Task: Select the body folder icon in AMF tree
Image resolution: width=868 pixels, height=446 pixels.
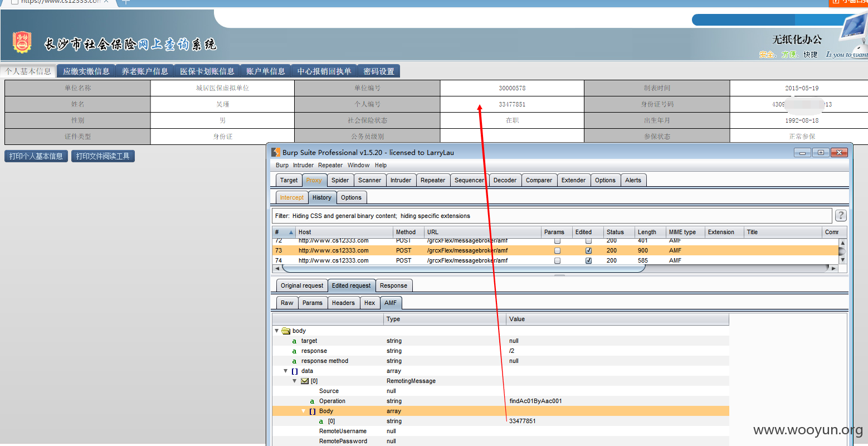Action: (x=286, y=331)
